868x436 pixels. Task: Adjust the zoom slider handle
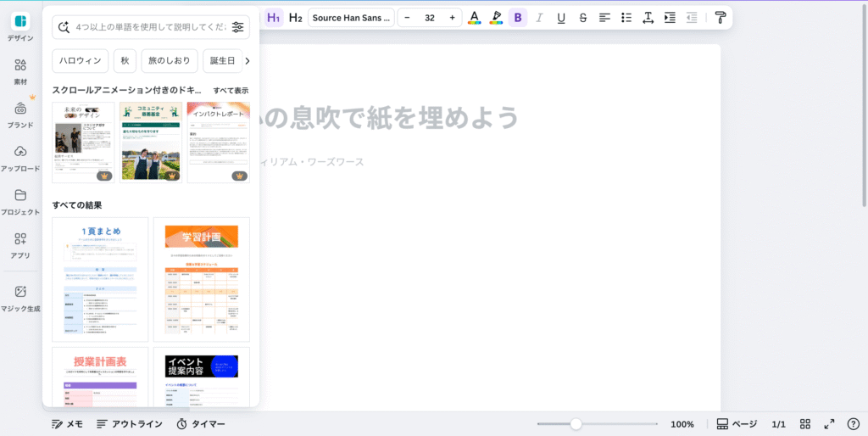[x=576, y=423]
